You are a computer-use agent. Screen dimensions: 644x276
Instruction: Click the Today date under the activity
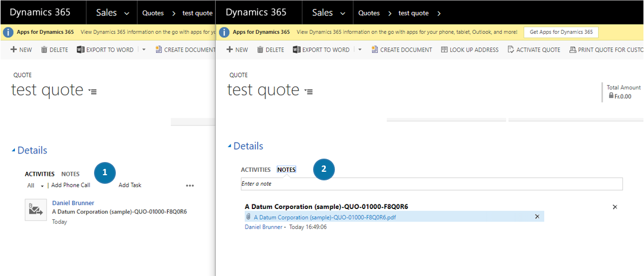[60, 222]
